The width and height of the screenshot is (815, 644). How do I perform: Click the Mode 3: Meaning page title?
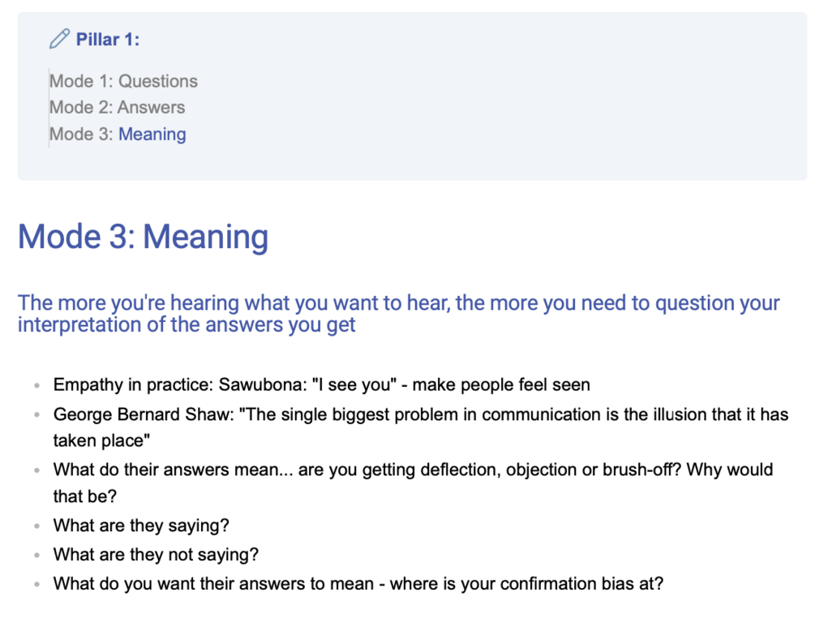coord(143,237)
